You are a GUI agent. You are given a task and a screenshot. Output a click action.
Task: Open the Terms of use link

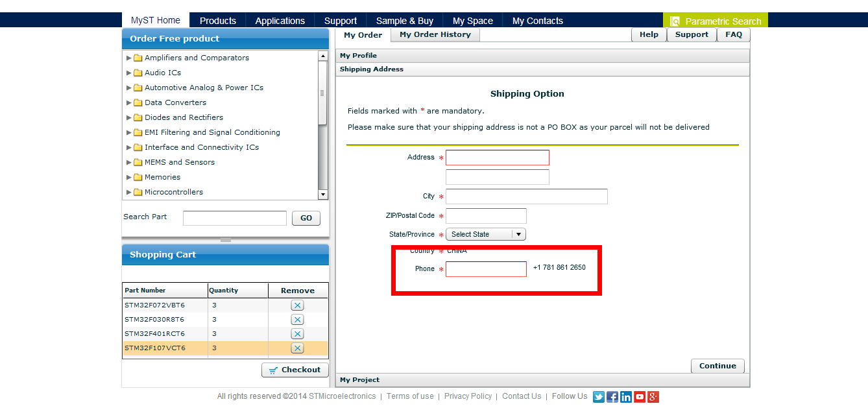410,396
